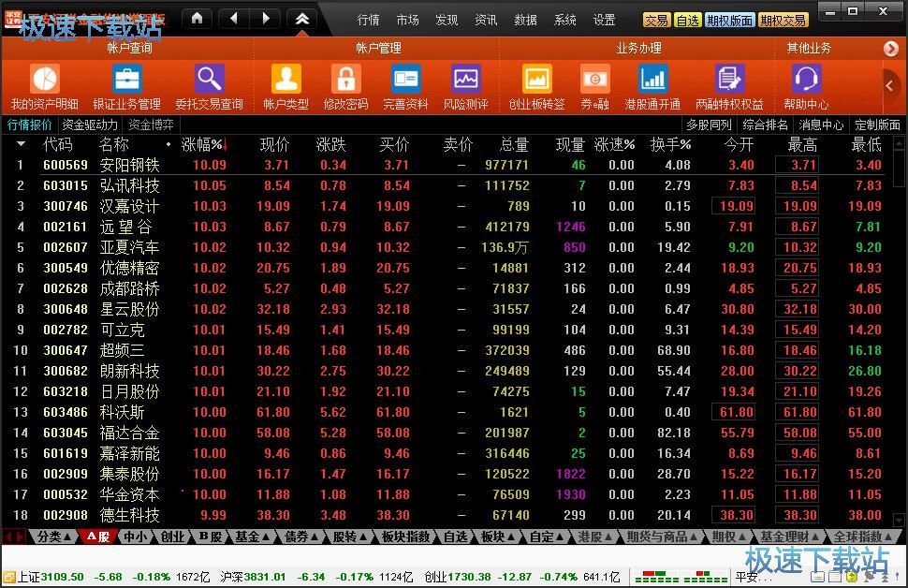
Task: Open 风险测评 chart icon
Action: tap(465, 79)
